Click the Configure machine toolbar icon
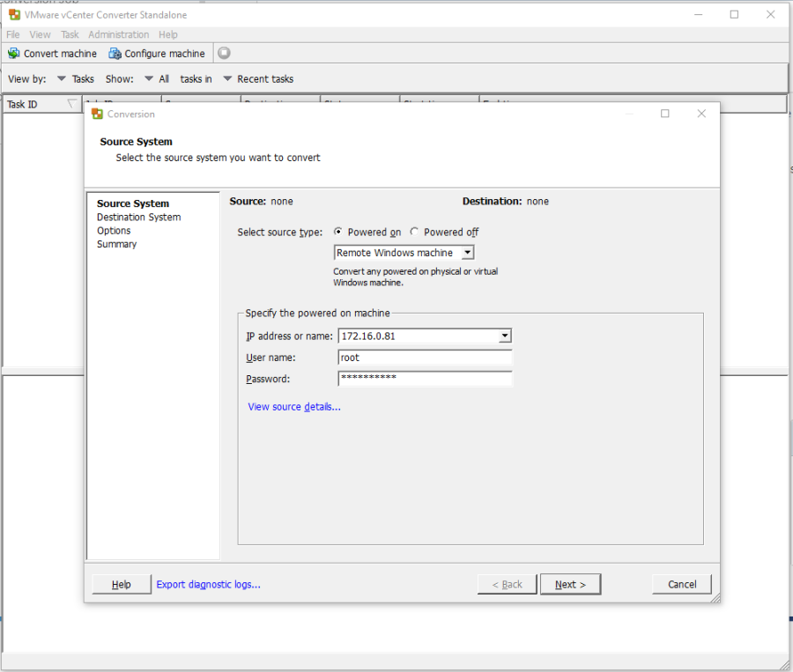This screenshot has height=672, width=793. 115,54
